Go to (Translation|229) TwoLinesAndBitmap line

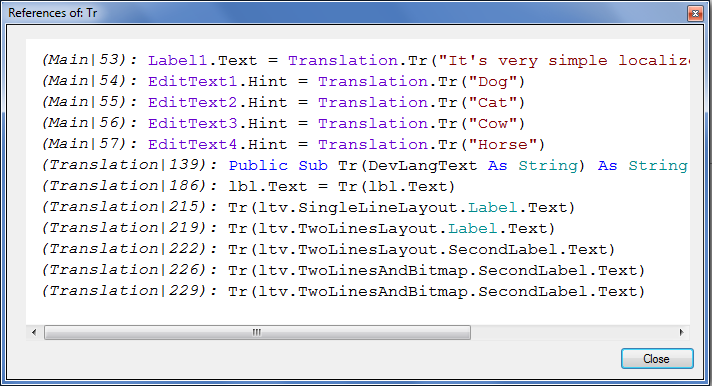pyautogui.click(x=344, y=290)
